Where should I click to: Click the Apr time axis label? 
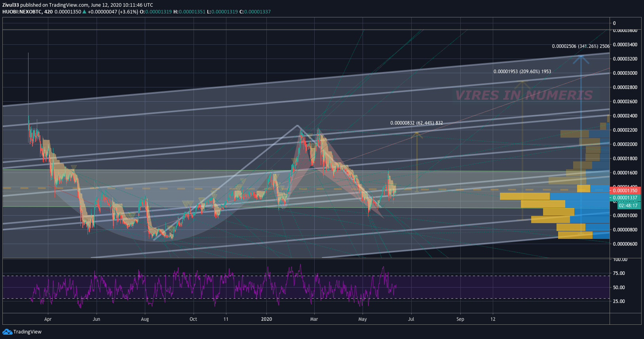tap(48, 319)
